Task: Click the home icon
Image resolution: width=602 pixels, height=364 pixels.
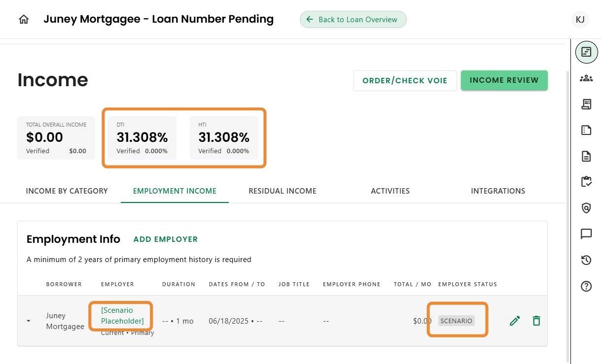Action: click(x=24, y=20)
